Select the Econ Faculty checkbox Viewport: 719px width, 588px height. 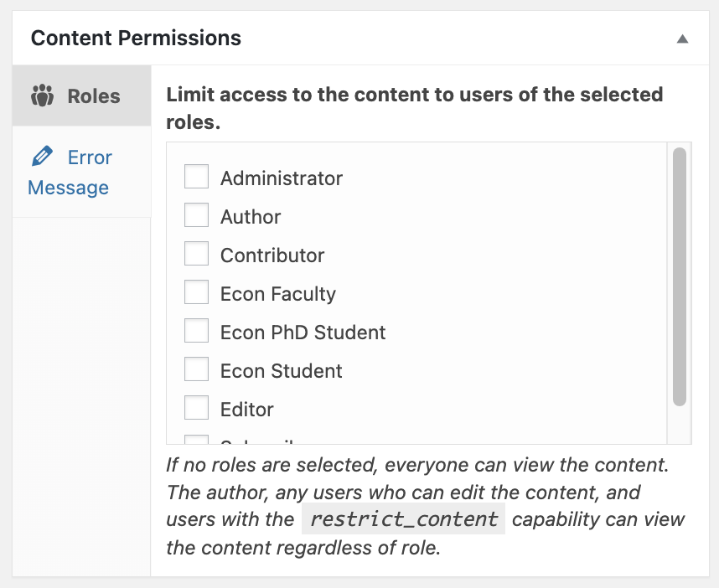click(x=196, y=292)
